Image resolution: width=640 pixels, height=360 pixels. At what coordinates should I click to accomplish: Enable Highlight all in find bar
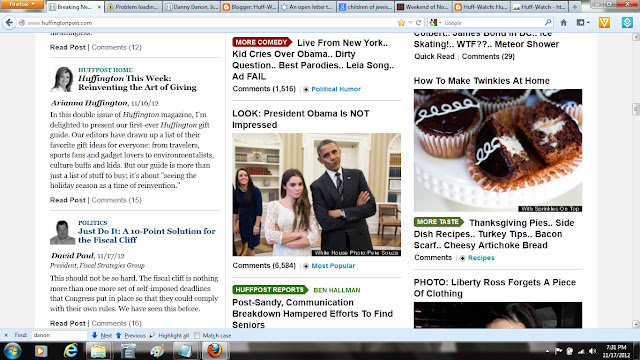pos(169,336)
